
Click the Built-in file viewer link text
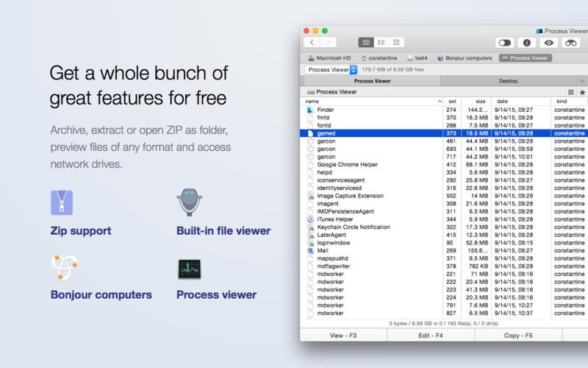point(223,230)
